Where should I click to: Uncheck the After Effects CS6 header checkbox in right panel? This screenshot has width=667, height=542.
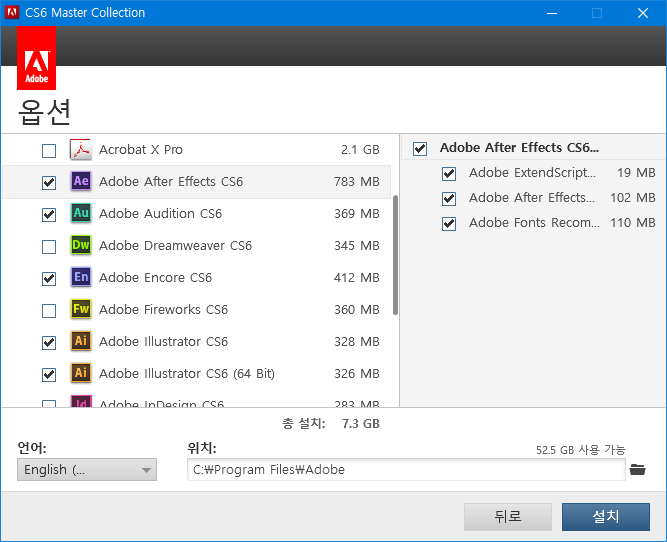tap(420, 149)
